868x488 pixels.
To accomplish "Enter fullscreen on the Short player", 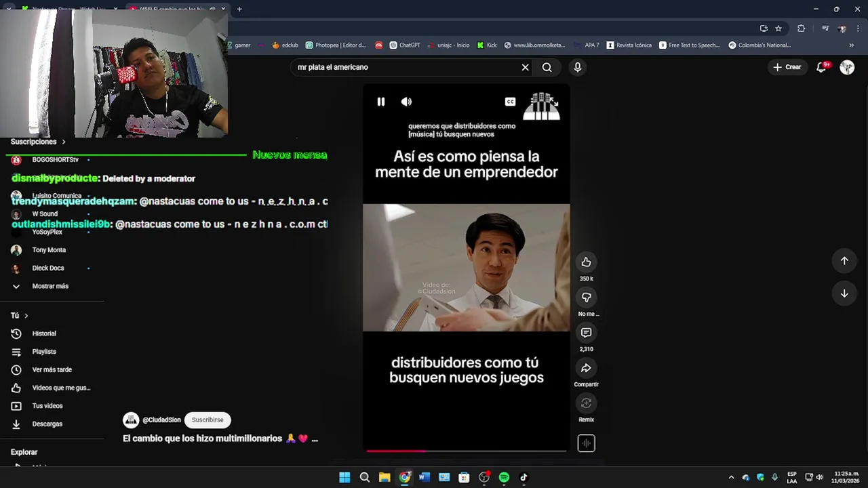I will 553,102.
